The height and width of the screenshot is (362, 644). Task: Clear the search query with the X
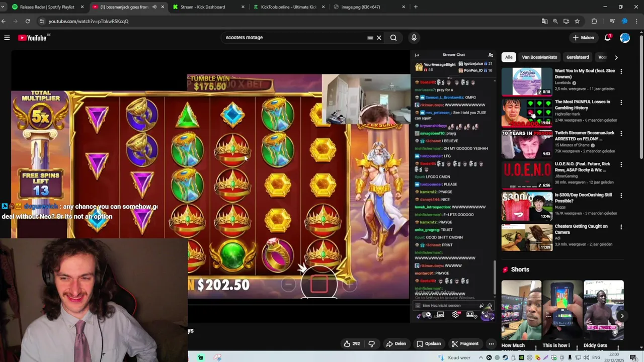pyautogui.click(x=379, y=38)
